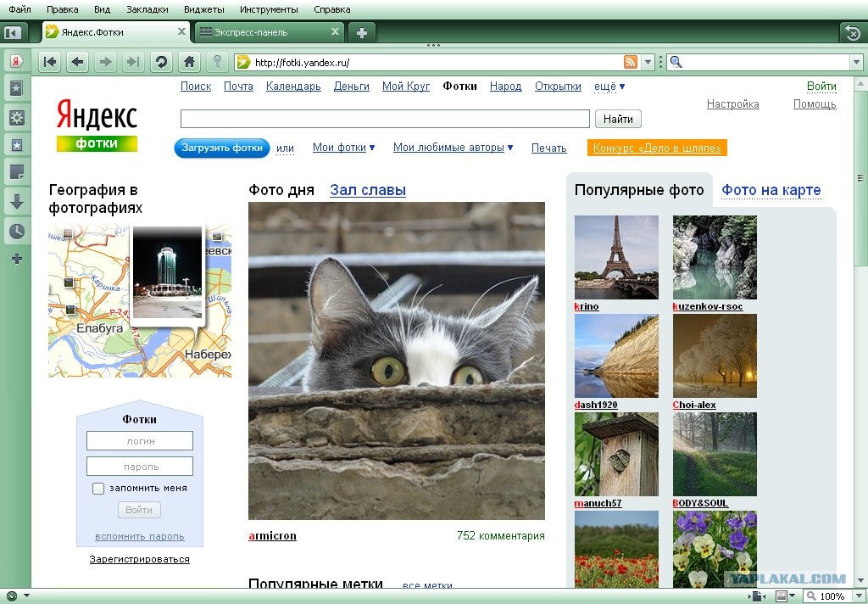Reload the current page
The width and height of the screenshot is (868, 604).
pyautogui.click(x=160, y=62)
